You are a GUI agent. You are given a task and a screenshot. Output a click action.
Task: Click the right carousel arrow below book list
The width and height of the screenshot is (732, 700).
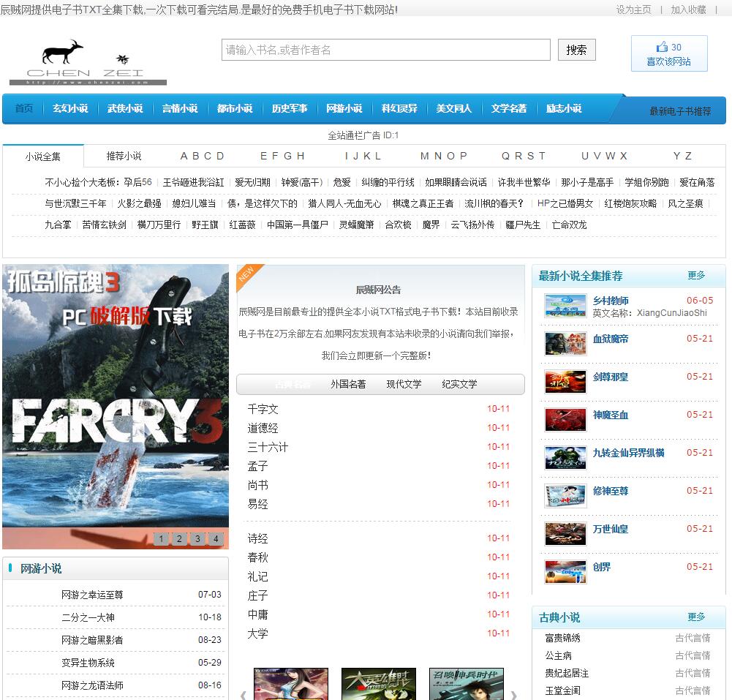pyautogui.click(x=514, y=695)
